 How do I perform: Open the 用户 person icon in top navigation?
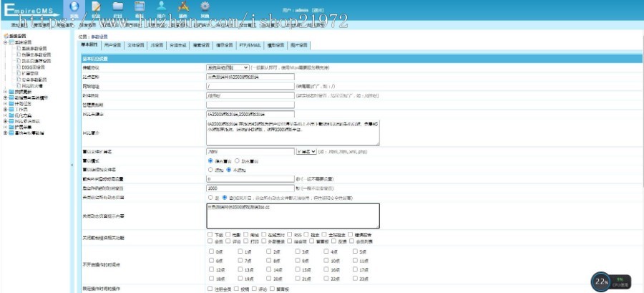coord(162,6)
